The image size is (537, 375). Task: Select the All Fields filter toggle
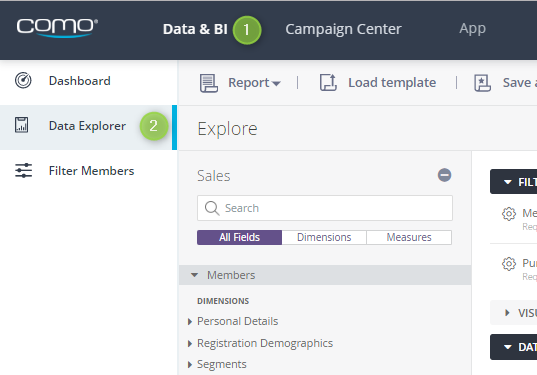239,237
